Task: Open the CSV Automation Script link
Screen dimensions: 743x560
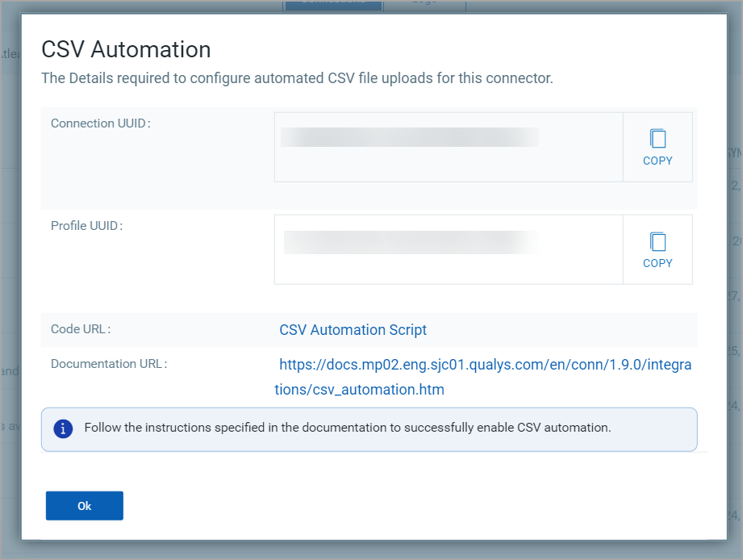Action: click(x=353, y=330)
